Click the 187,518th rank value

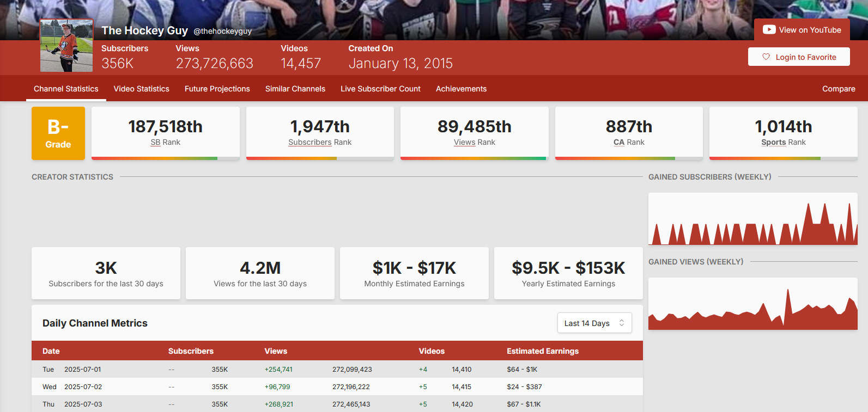[165, 126]
